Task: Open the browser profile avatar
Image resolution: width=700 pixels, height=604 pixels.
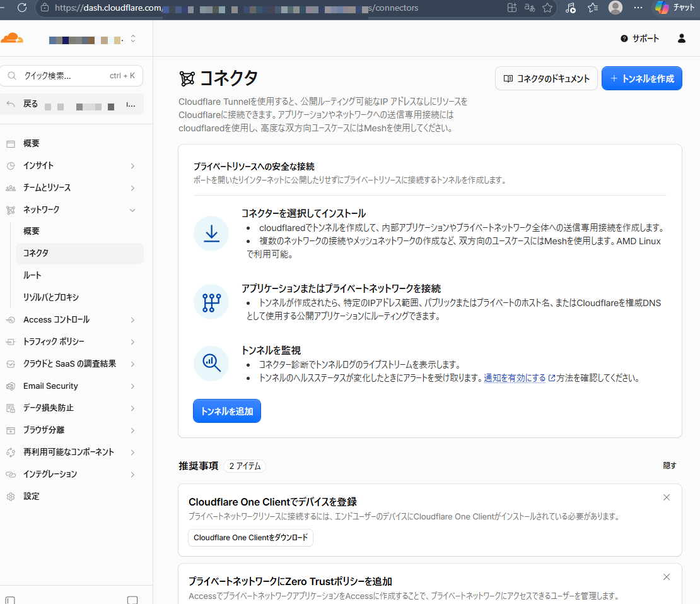Action: pos(615,8)
